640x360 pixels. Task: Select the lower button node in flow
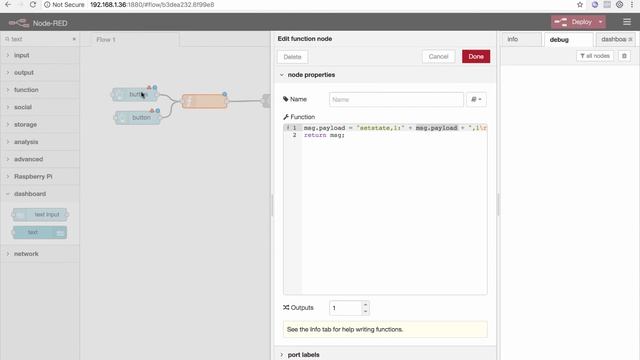coord(138,118)
